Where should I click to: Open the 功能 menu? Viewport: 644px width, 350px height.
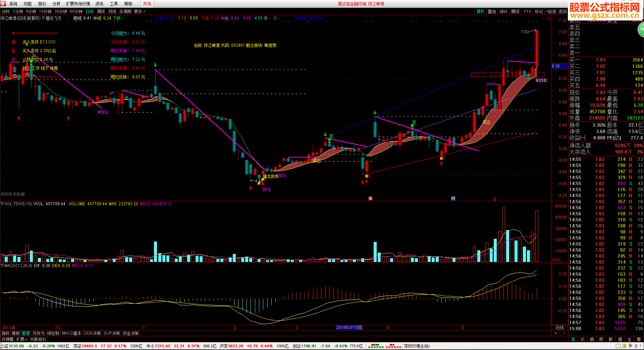(x=28, y=4)
